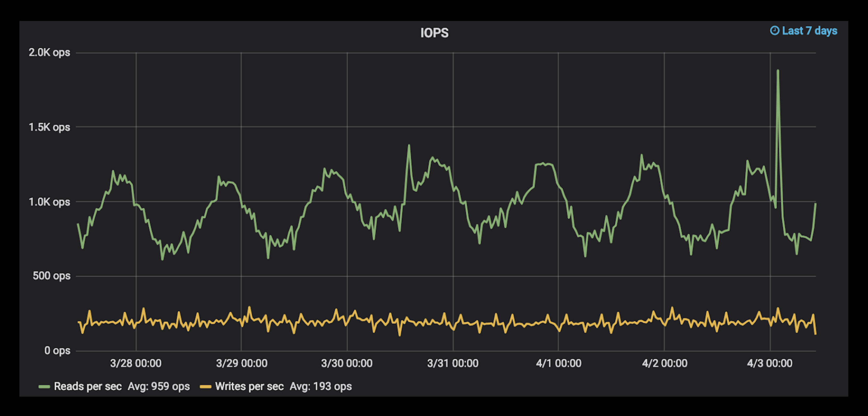Click the 4/3 00:00 x-axis label
The image size is (868, 416).
pos(770,363)
